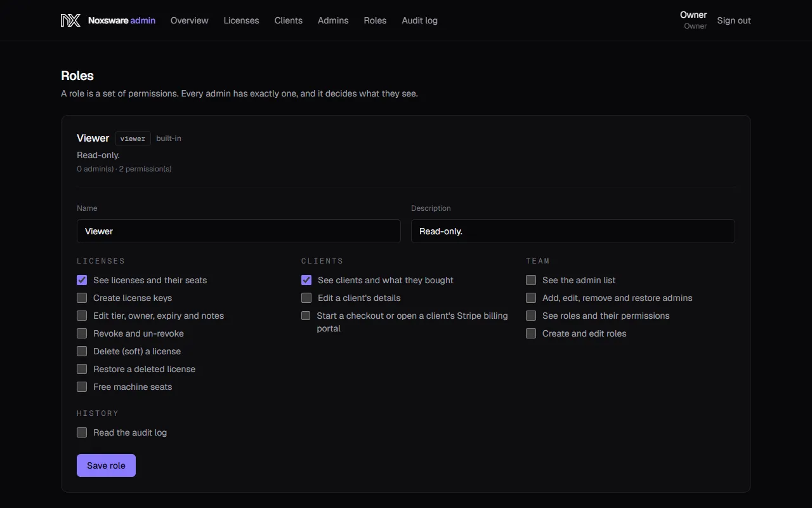Open the Overview page

(189, 20)
